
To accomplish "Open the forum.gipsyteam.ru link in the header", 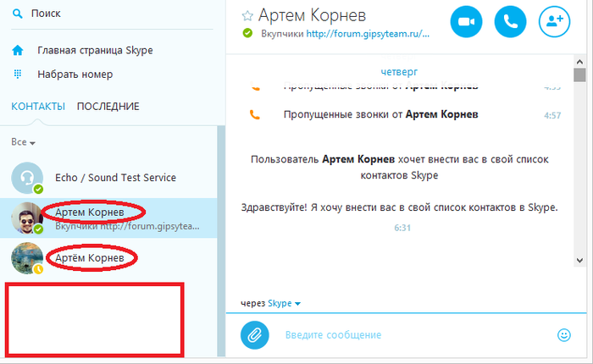I will click(x=368, y=34).
